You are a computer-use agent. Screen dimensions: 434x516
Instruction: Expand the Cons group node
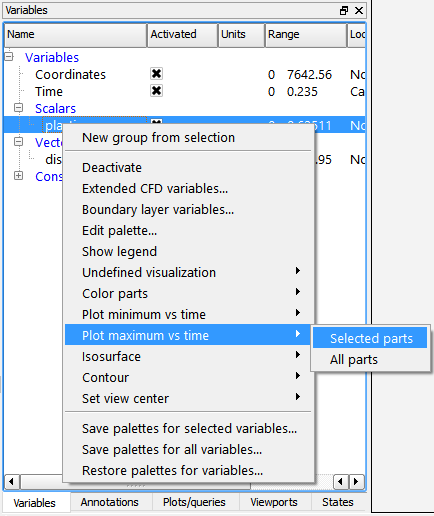[19, 176]
